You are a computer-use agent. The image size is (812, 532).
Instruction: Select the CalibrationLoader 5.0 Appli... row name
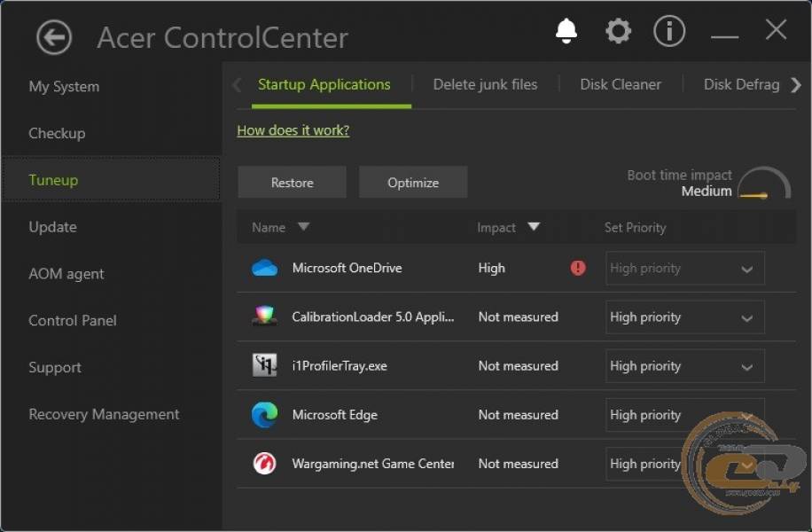tap(373, 317)
